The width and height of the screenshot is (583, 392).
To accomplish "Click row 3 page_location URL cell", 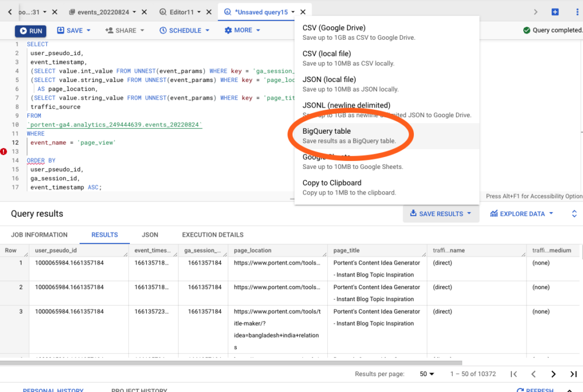I will (277, 329).
